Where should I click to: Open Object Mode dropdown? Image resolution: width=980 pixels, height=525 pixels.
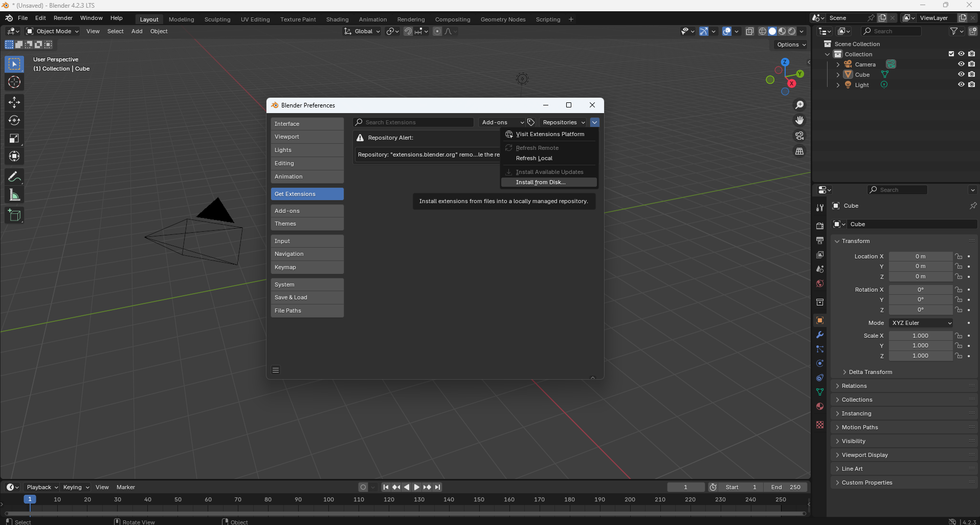pyautogui.click(x=53, y=31)
